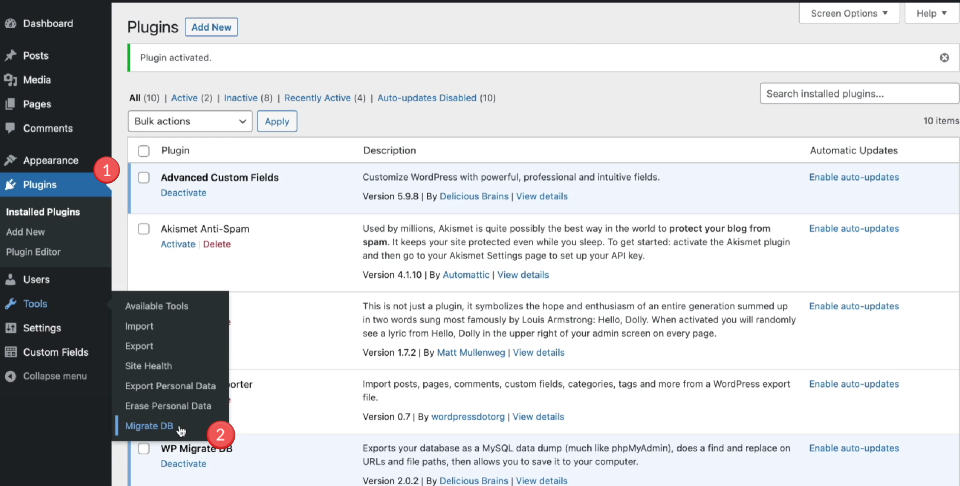Deactivate WP Migrate DB plugin
The width and height of the screenshot is (960, 486).
183,464
